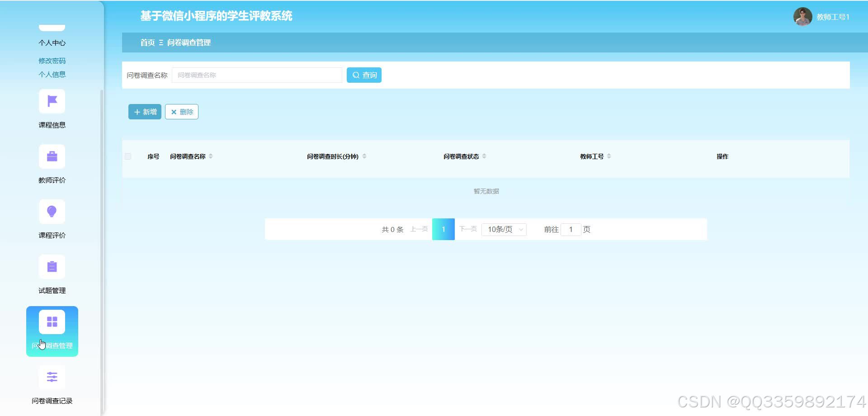Click the 新增 button to add record

(x=144, y=112)
